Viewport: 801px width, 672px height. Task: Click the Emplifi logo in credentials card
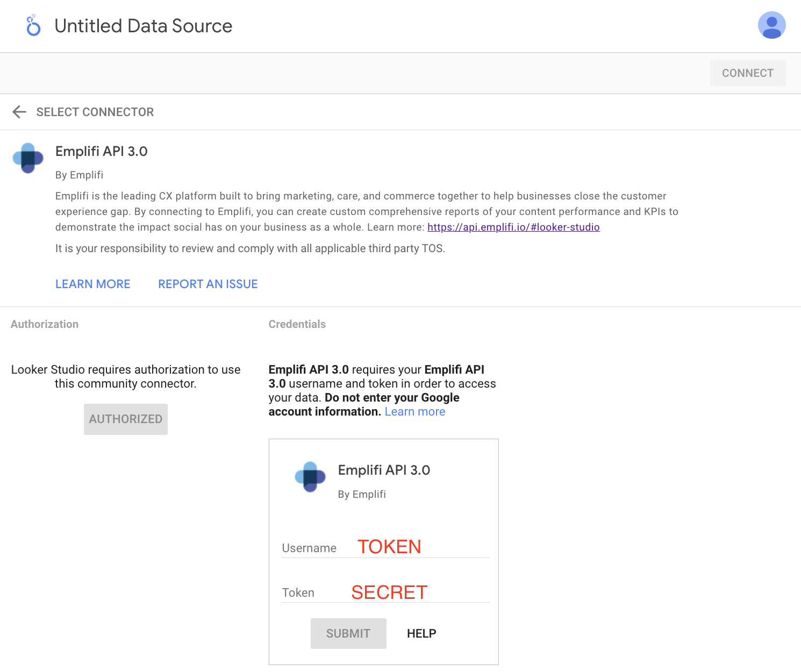coord(310,476)
